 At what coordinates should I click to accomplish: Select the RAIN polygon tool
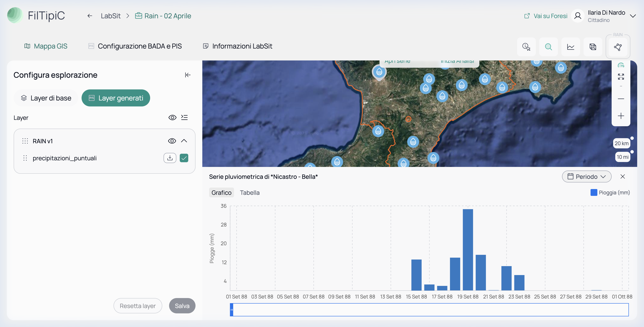[618, 47]
